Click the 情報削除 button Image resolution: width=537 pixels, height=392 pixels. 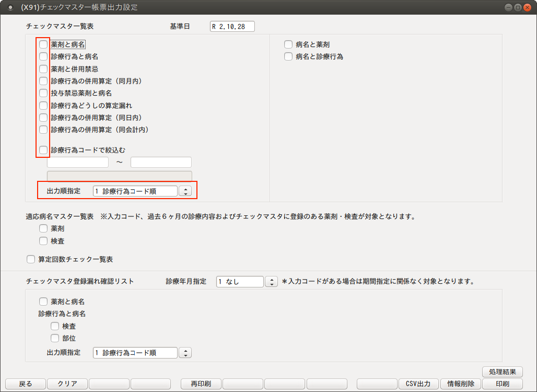pyautogui.click(x=460, y=384)
